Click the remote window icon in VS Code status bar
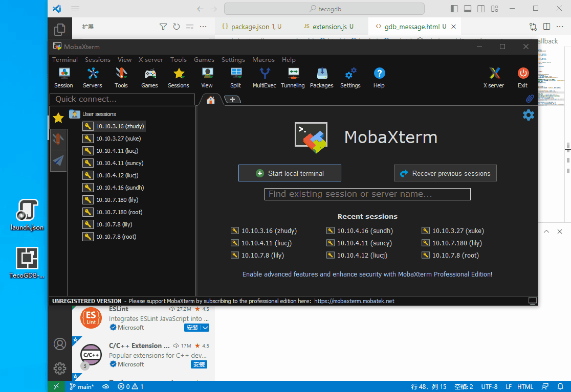This screenshot has width=571, height=392. click(56, 386)
